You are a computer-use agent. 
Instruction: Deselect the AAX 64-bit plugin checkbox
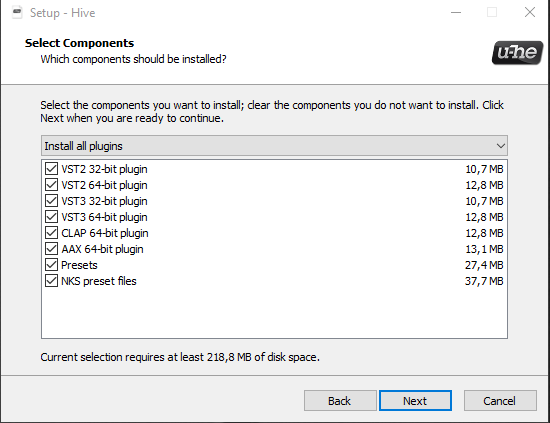click(x=52, y=249)
